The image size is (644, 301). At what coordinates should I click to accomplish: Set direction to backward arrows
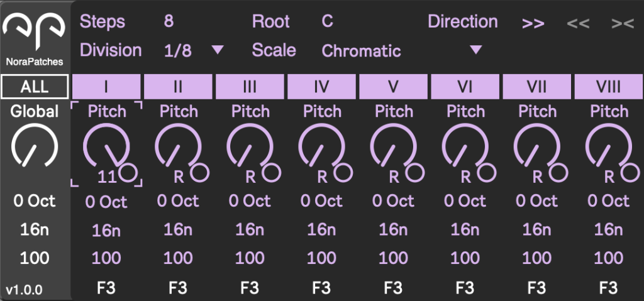pos(578,23)
